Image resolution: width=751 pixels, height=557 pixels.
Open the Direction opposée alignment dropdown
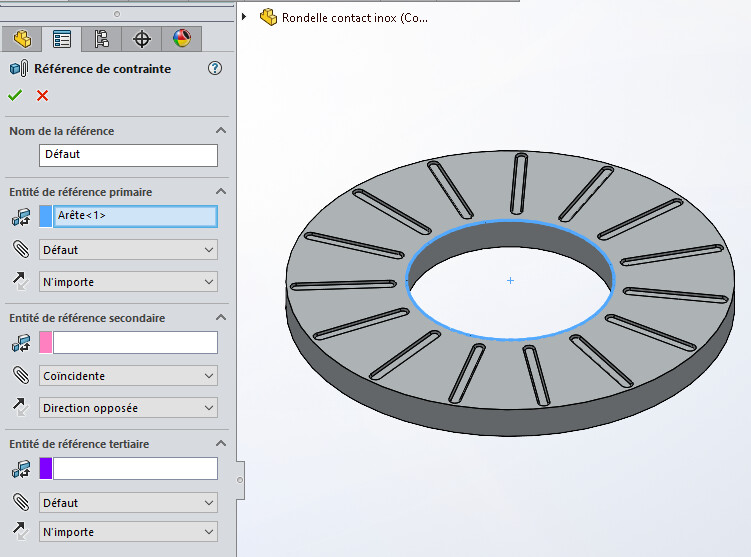[128, 408]
